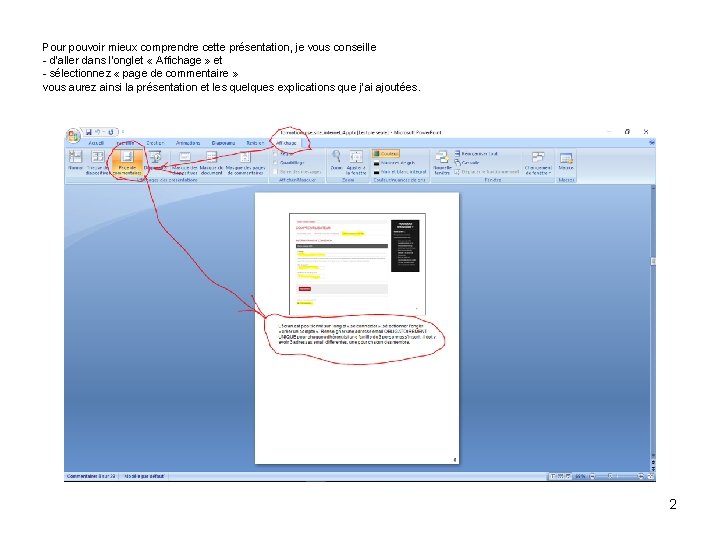Start the Diaporama view button
Viewport: 720px width, 540px height.
pos(155,160)
